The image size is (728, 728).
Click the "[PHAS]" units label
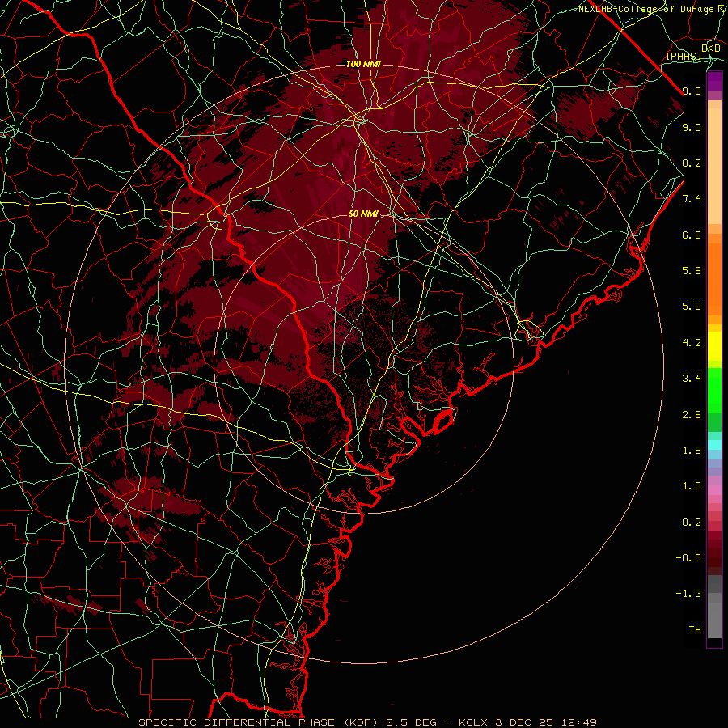[684, 56]
